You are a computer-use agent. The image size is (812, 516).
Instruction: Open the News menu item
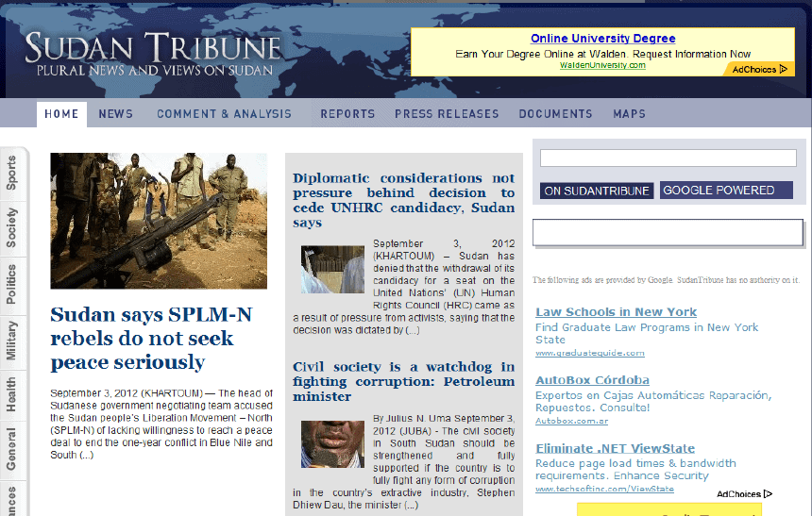116,114
